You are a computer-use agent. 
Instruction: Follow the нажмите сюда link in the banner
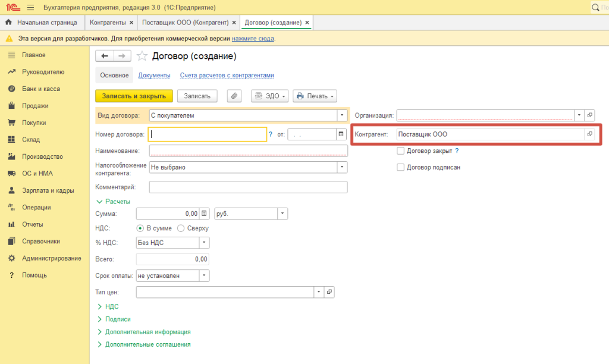[x=253, y=38]
